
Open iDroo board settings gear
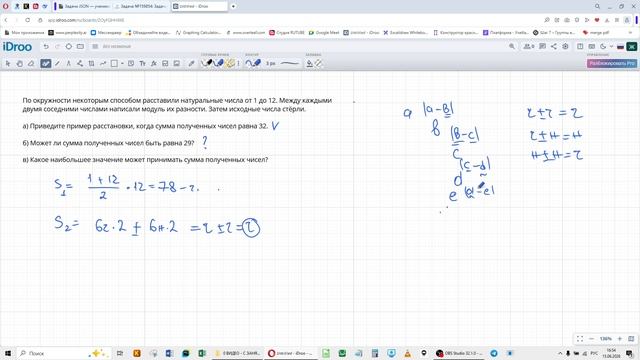[x=565, y=47]
